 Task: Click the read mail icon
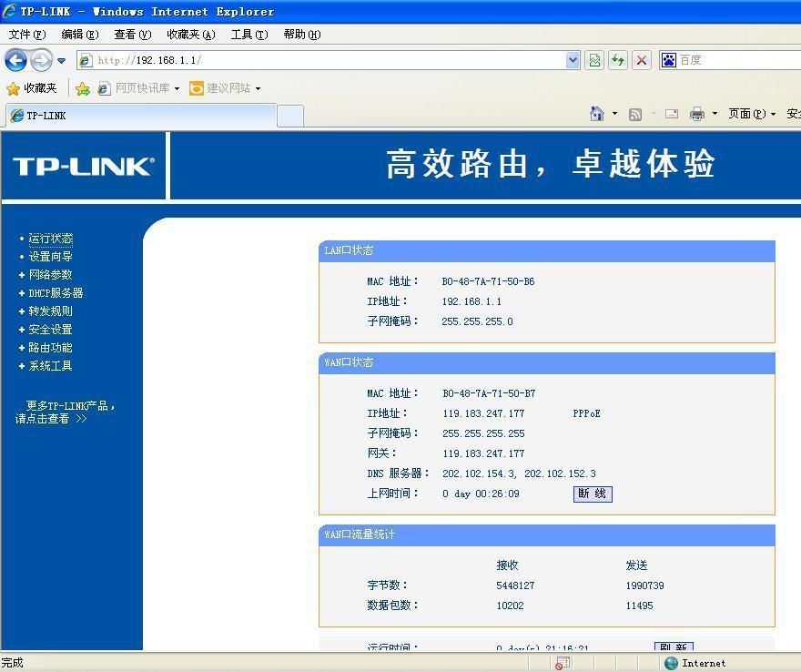[x=671, y=114]
